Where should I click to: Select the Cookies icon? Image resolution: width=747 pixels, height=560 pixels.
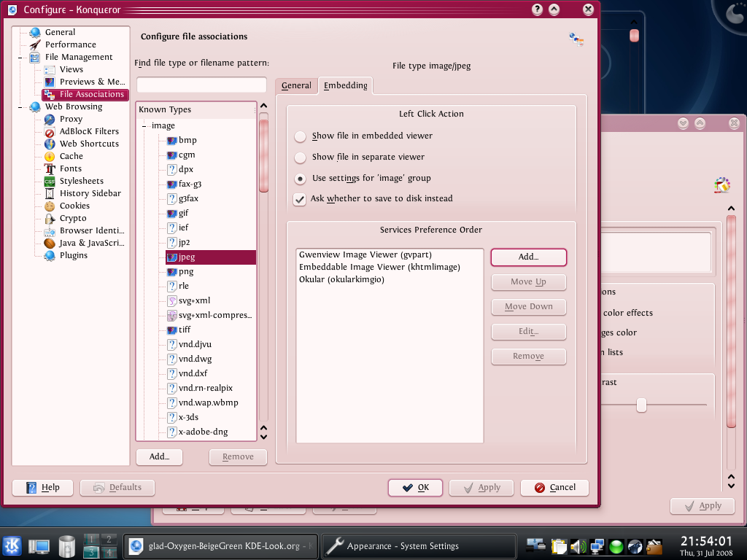50,206
